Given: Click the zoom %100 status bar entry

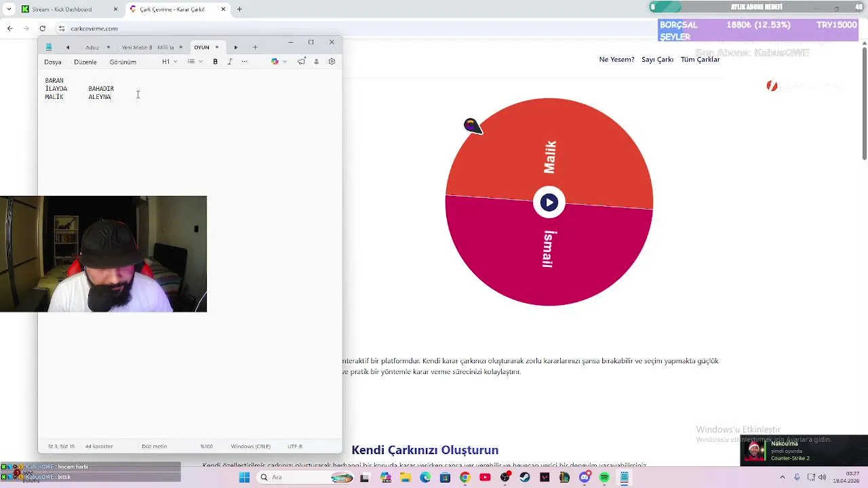Looking at the screenshot, I should (x=207, y=447).
